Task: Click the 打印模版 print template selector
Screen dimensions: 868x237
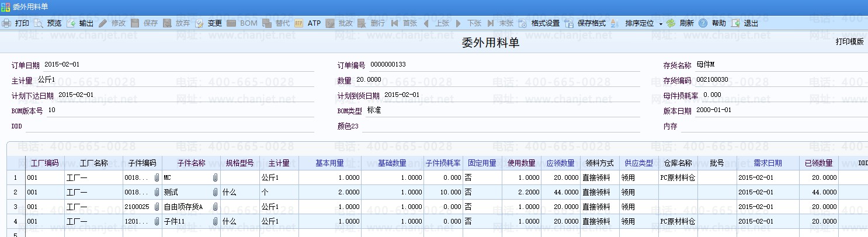Action: 849,42
